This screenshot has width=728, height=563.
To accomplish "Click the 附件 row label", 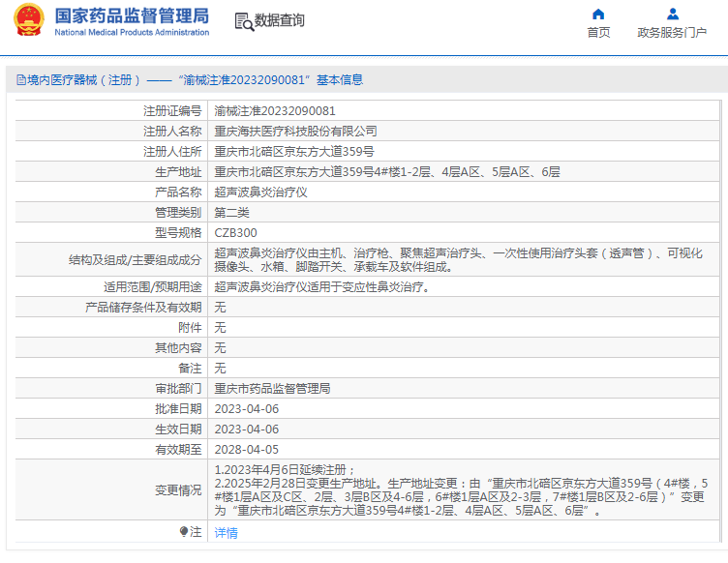I will [x=190, y=328].
